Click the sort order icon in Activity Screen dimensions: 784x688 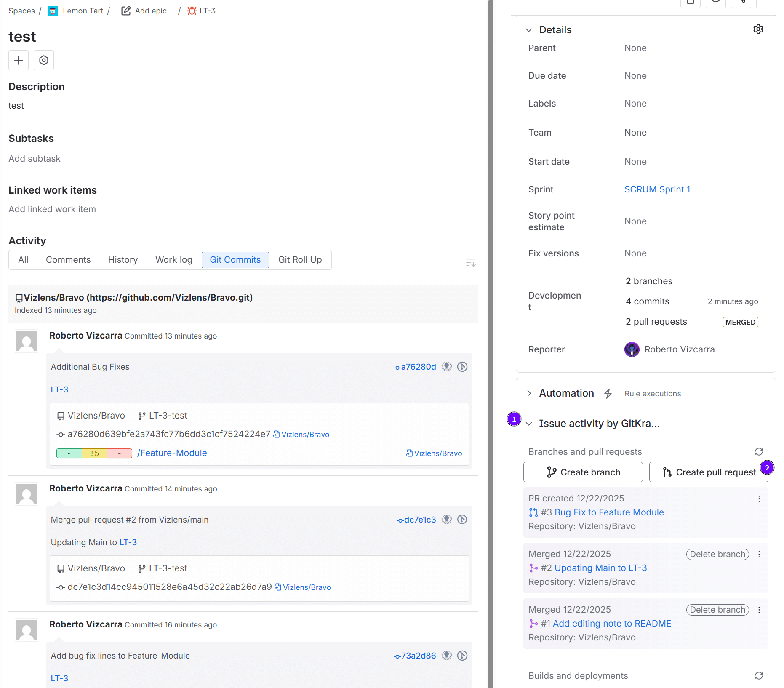coord(470,263)
